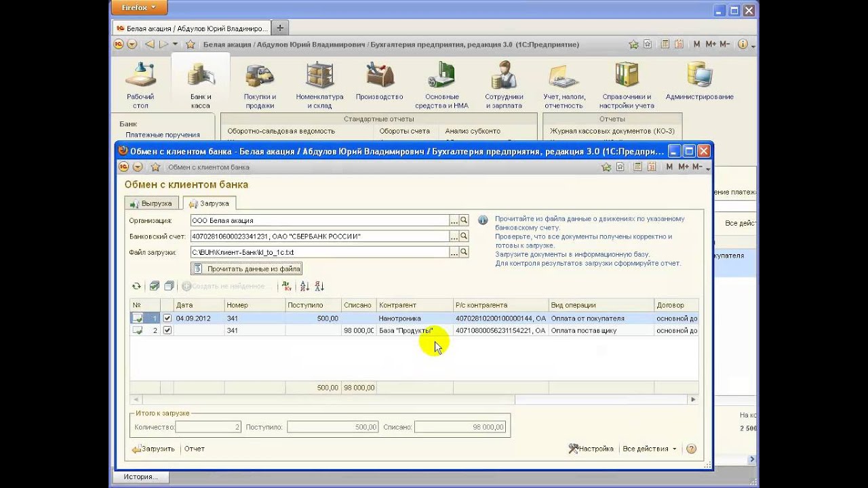Select the Оплата поставщику cell in row 2
Screen dimensions: 868x488
click(601, 330)
